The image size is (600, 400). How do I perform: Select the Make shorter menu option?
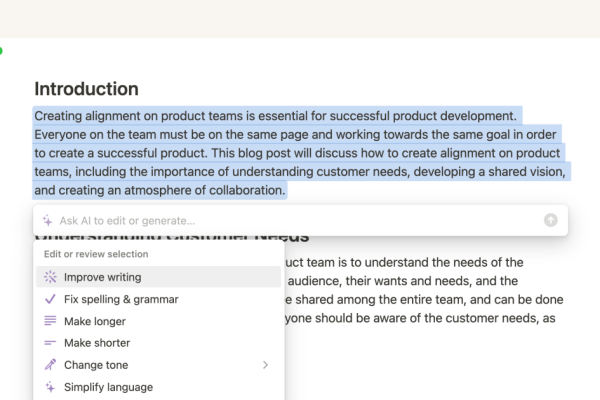tap(99, 343)
